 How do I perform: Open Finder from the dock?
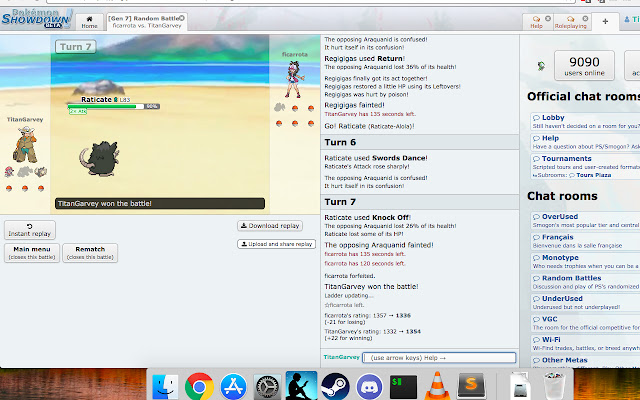pos(165,386)
